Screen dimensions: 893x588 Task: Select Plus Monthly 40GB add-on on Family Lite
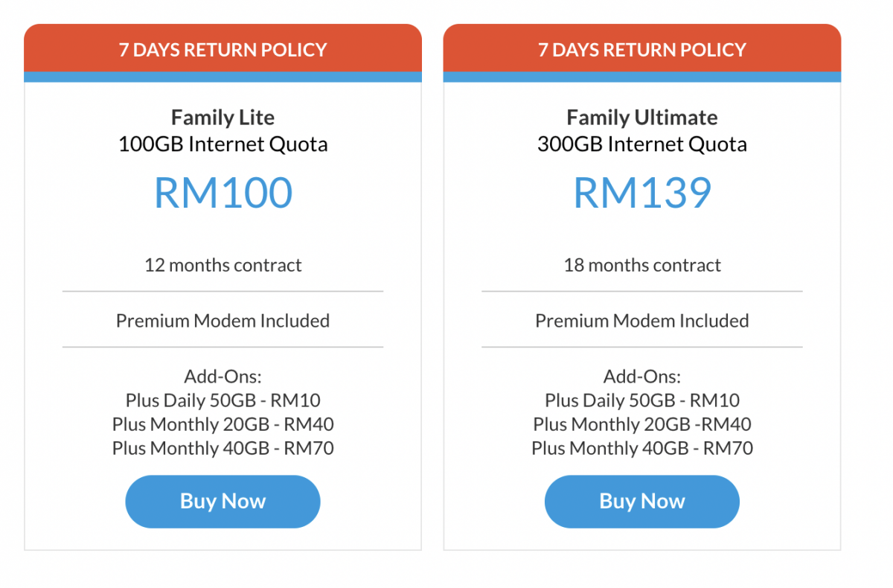coord(222,448)
